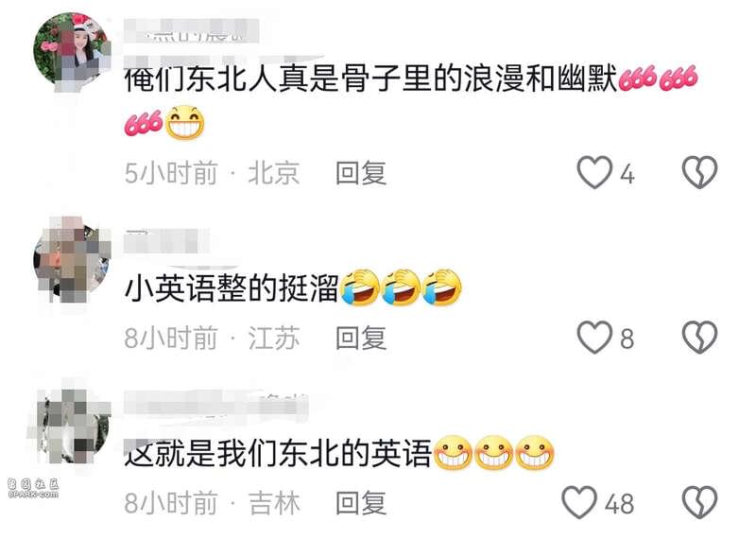Select comment text 小英语整的挺溜
This screenshot has width=756, height=539.
(x=232, y=288)
